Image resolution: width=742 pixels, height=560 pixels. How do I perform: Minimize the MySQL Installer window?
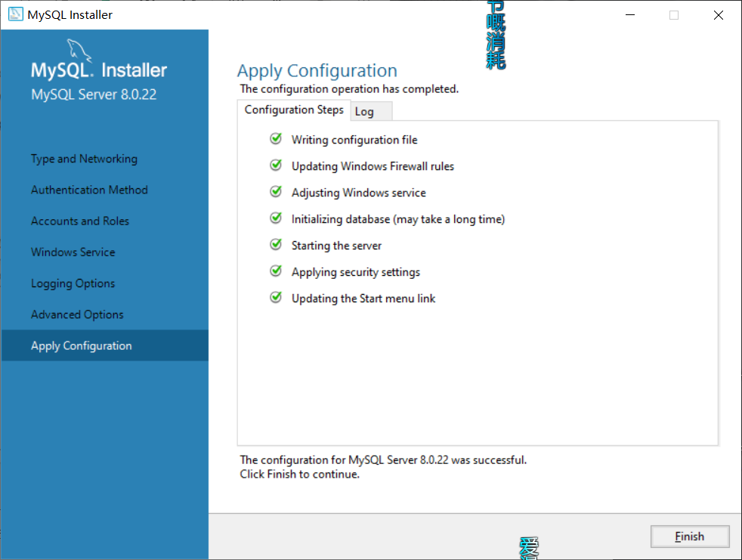point(630,15)
